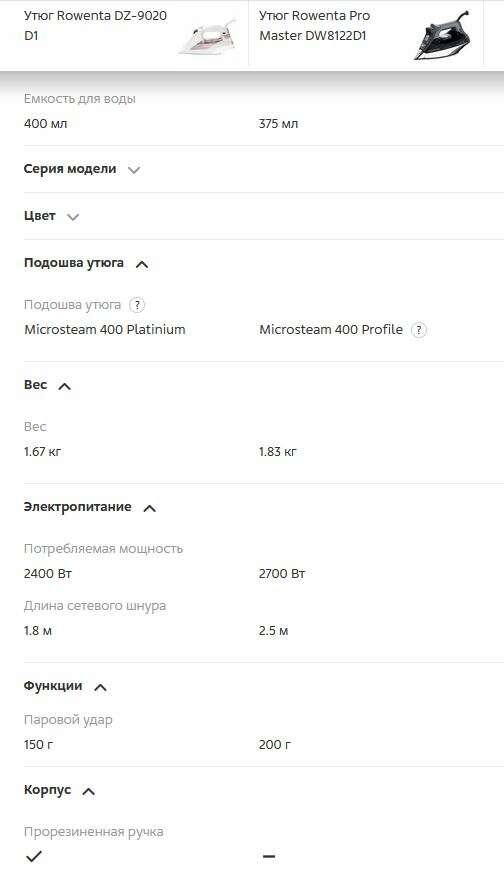Expand the Серия модели section chevron
Image resolution: width=504 pixels, height=890 pixels.
click(x=134, y=170)
